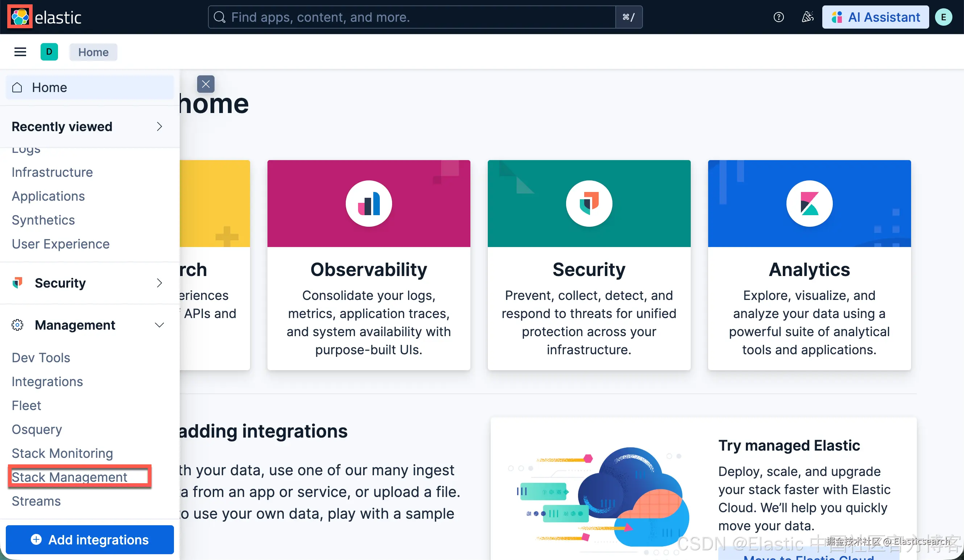Screen dimensions: 964x560
Task: Close the side navigation with X button
Action: [206, 84]
